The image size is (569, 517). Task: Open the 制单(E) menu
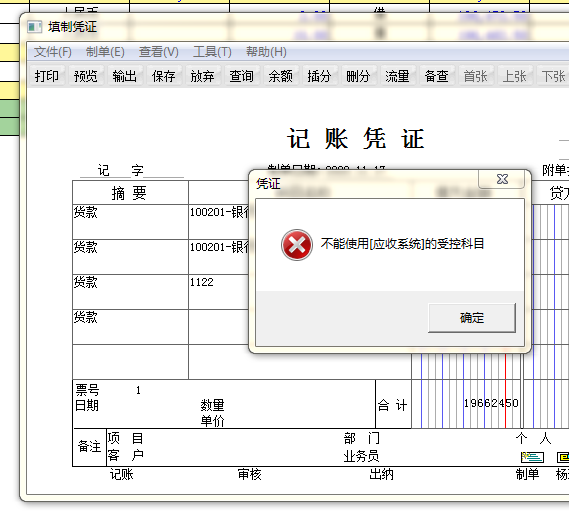tap(105, 52)
